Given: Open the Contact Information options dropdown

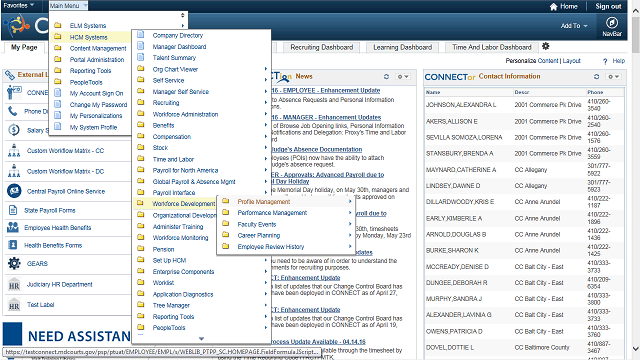Looking at the screenshot, I should 613,76.
